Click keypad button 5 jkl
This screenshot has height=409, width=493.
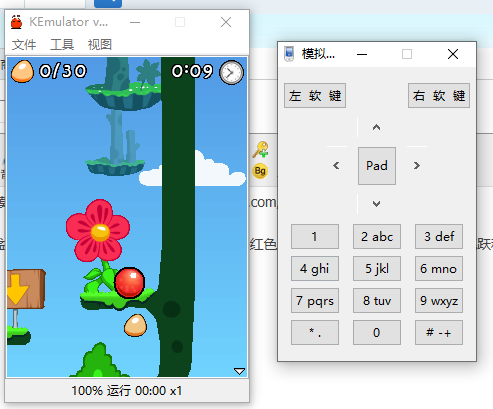(x=377, y=268)
